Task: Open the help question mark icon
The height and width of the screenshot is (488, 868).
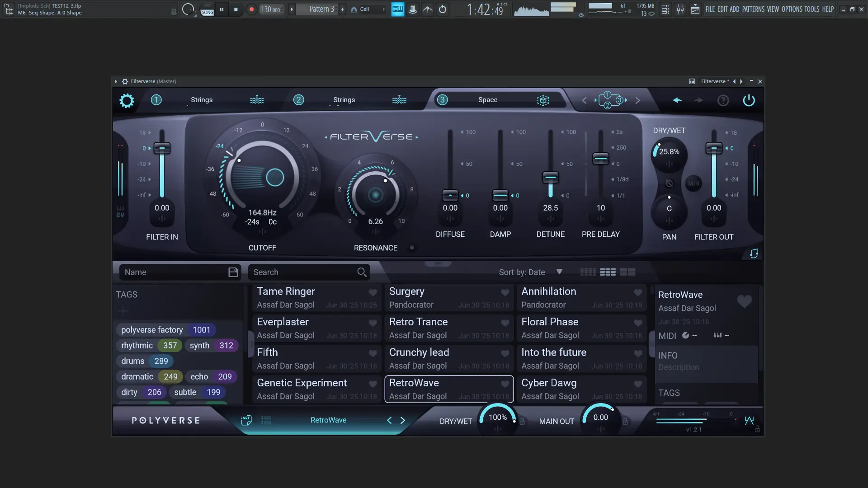Action: point(723,100)
